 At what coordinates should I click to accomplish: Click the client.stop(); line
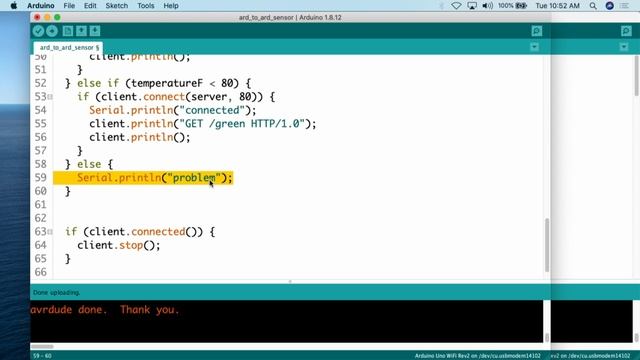pos(119,245)
